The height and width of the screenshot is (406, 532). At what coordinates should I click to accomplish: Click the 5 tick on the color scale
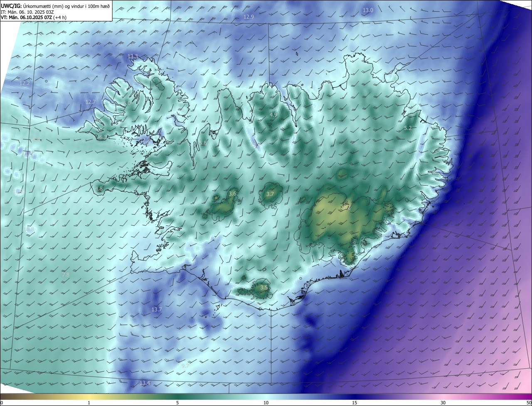click(177, 403)
